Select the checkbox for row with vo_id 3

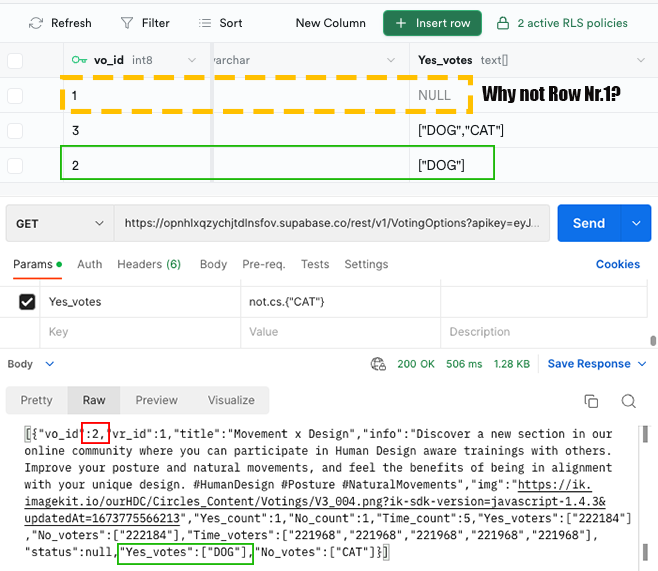pyautogui.click(x=15, y=131)
